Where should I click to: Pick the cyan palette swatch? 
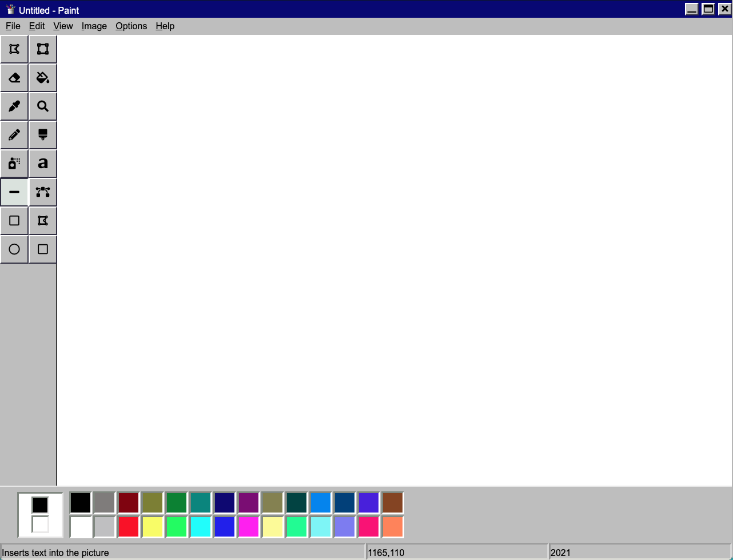coord(201,527)
